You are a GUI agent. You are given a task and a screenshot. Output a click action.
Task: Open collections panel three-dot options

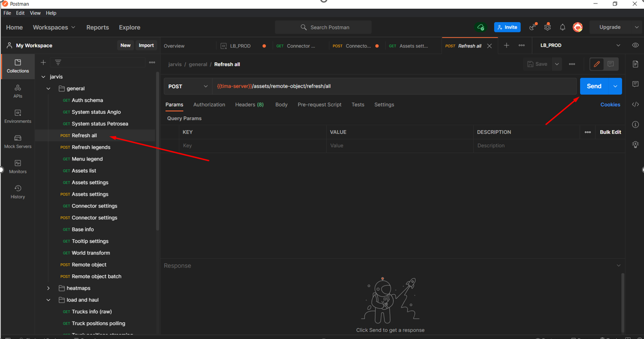point(152,62)
